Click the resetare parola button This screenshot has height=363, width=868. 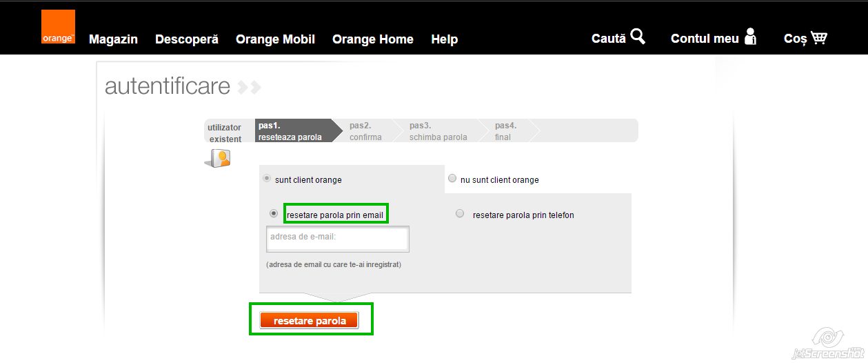point(310,321)
